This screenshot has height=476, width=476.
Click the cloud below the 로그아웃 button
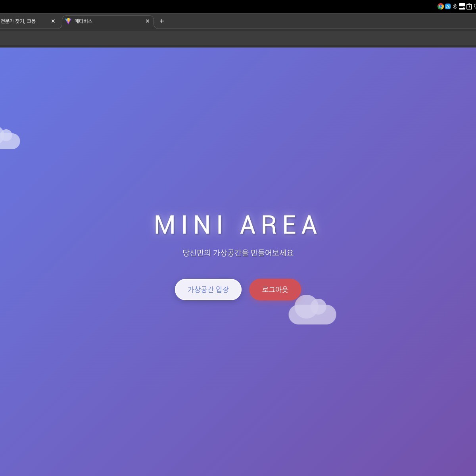pyautogui.click(x=313, y=313)
